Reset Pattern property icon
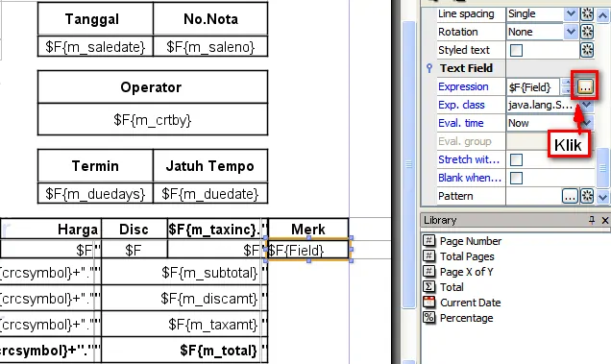 (x=587, y=196)
